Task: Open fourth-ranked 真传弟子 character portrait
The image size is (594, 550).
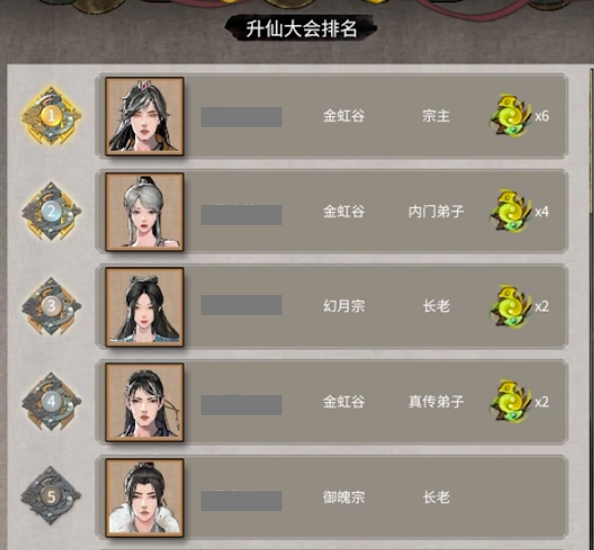Action: [145, 402]
